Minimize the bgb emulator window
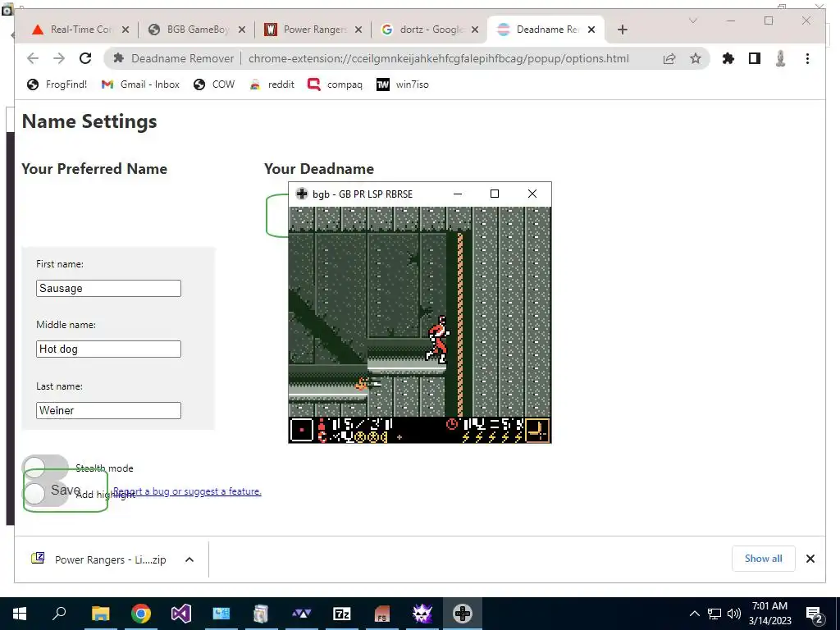The height and width of the screenshot is (630, 840). click(458, 194)
